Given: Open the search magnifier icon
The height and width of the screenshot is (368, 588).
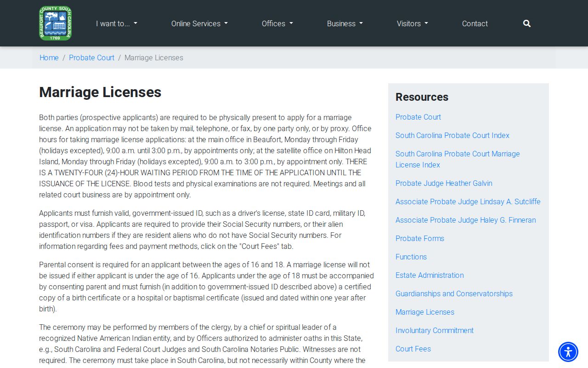Looking at the screenshot, I should click(x=527, y=23).
